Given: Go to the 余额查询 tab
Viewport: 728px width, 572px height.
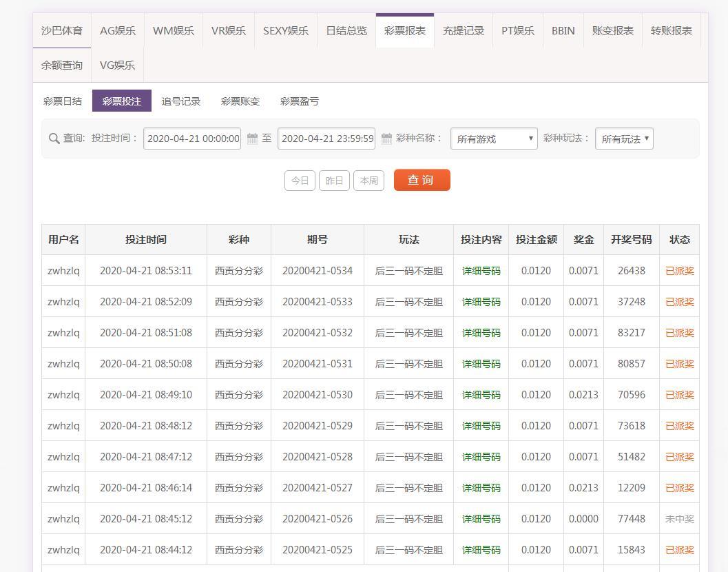Looking at the screenshot, I should coord(62,65).
